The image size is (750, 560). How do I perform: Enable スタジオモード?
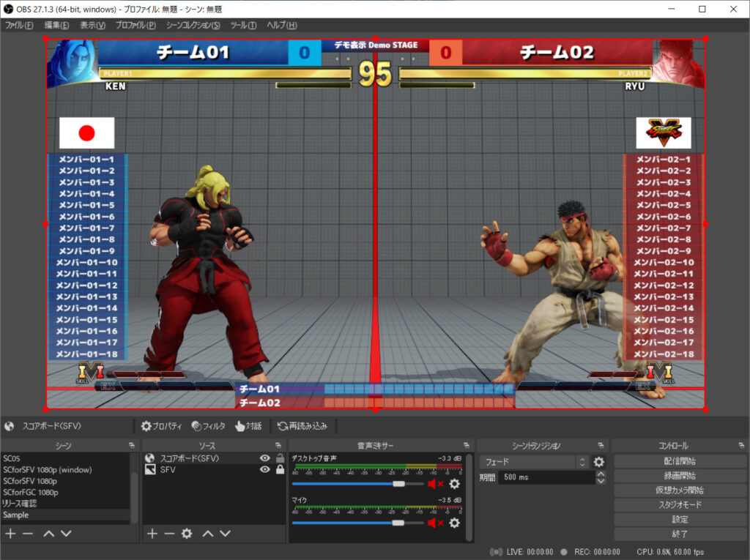tap(680, 504)
